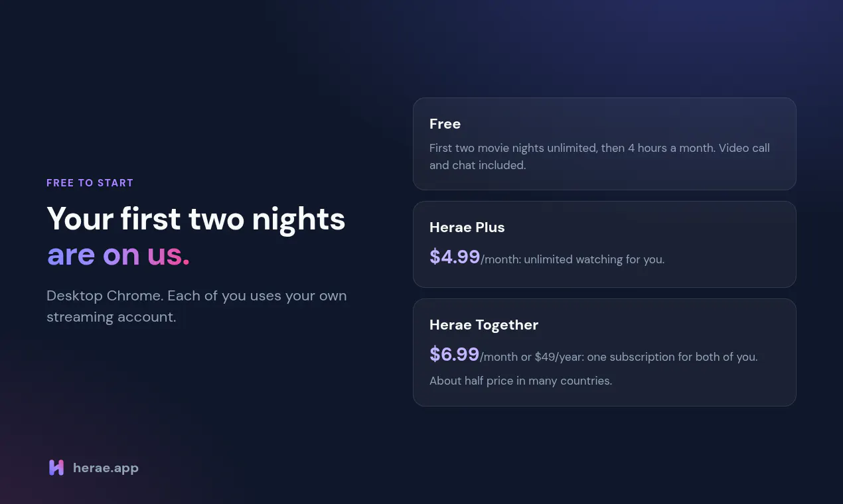
Task: Click '/month: unlimited watching for you' text
Action: [x=573, y=259]
